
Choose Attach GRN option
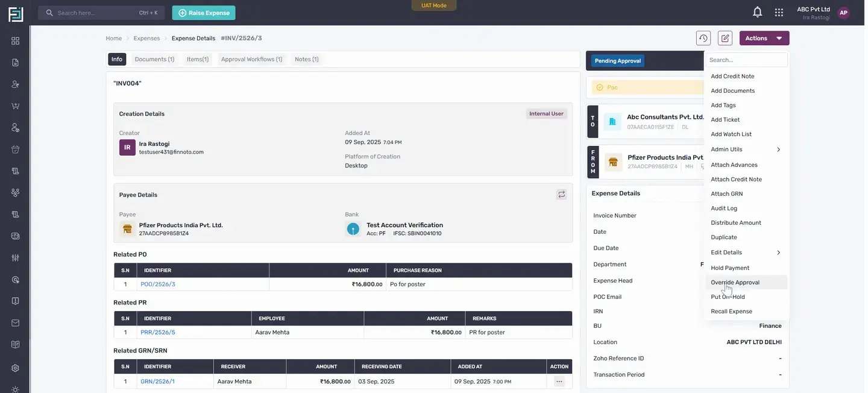[x=746, y=194]
